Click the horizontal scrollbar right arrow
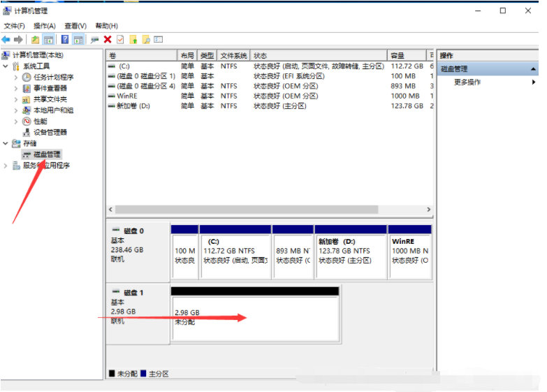 point(429,210)
